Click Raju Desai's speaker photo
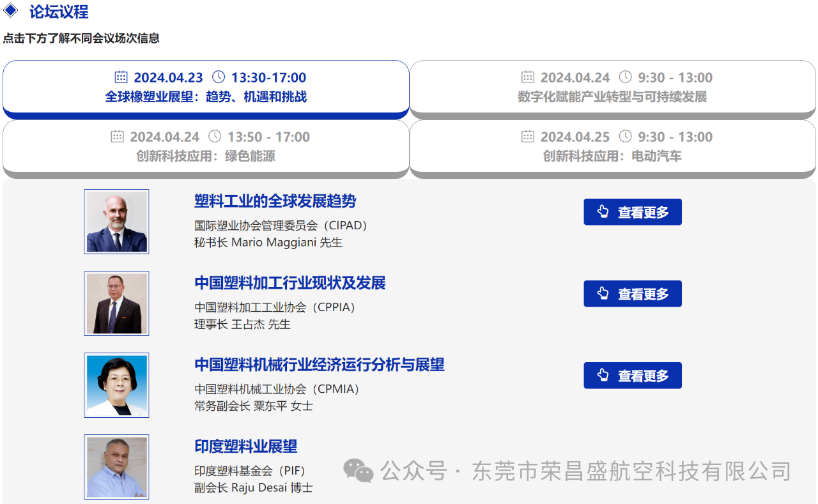 click(x=117, y=467)
